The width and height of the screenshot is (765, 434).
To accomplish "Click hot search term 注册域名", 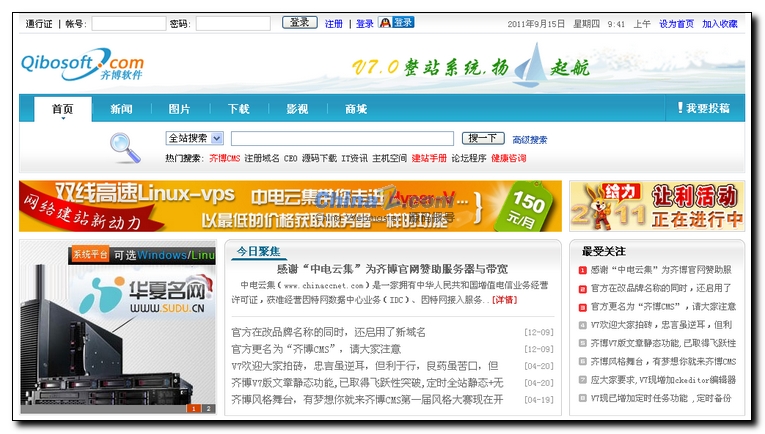I will click(262, 158).
